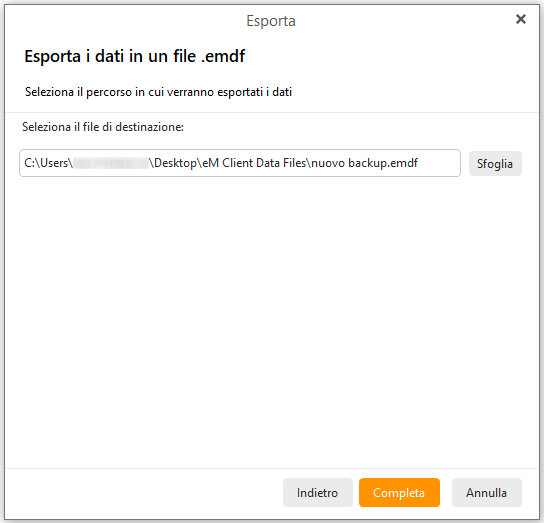This screenshot has height=523, width=544.
Task: Open the file browser via Sfoglia
Action: 495,163
